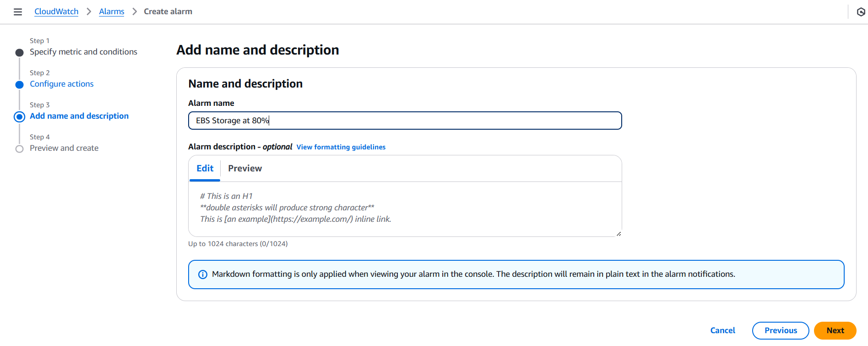Click the 'Up to 1024 characters' counter text

[238, 244]
